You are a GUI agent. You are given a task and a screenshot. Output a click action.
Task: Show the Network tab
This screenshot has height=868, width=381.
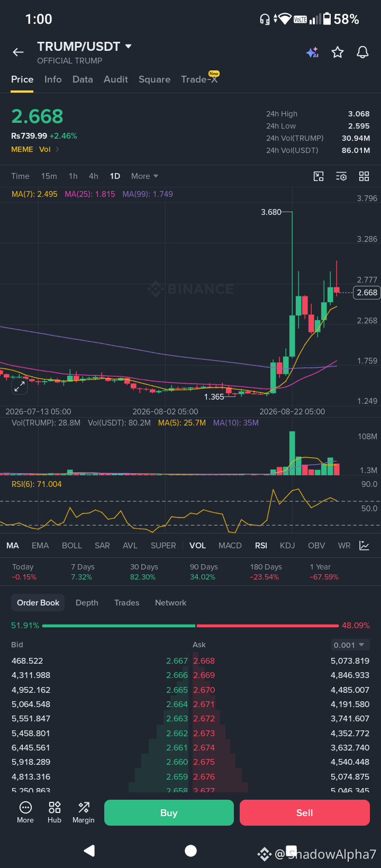click(x=171, y=603)
